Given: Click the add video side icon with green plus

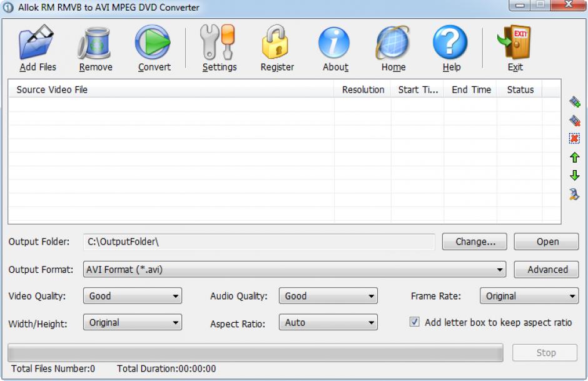Looking at the screenshot, I should click(x=574, y=101).
